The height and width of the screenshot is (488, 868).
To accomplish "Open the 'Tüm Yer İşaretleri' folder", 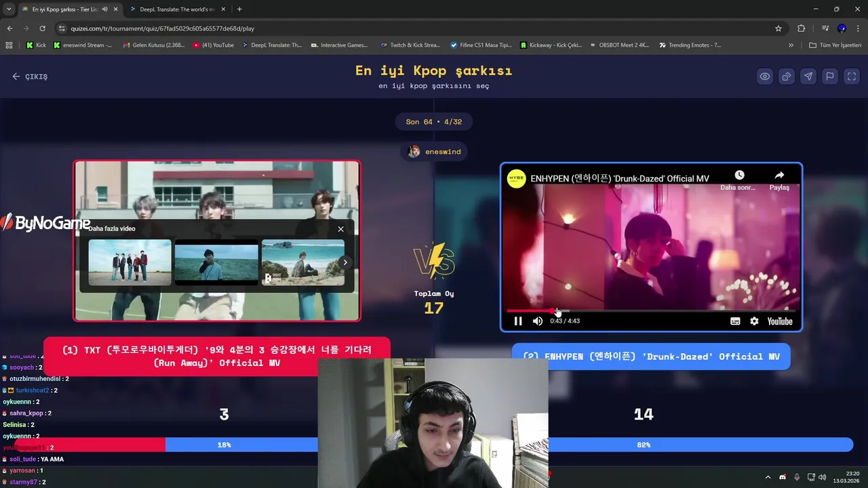I will click(x=835, y=45).
